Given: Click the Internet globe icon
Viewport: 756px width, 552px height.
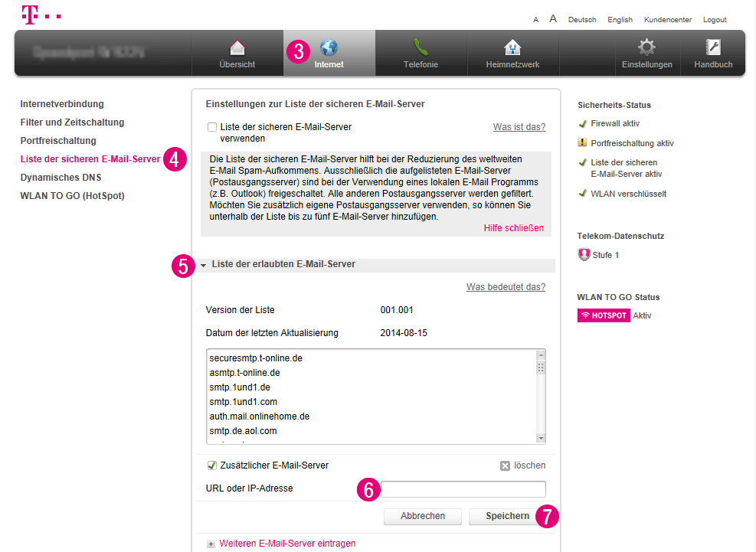Looking at the screenshot, I should pos(329,48).
